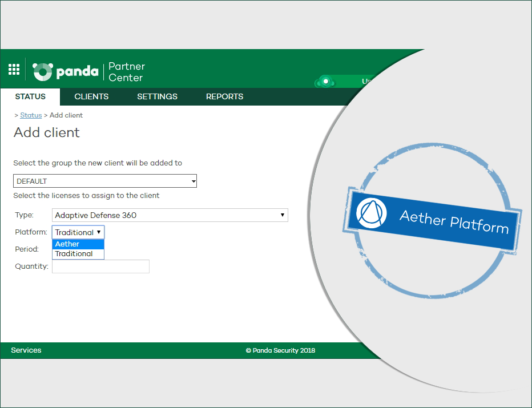
Task: Click the Panda logo in header
Action: [66, 72]
